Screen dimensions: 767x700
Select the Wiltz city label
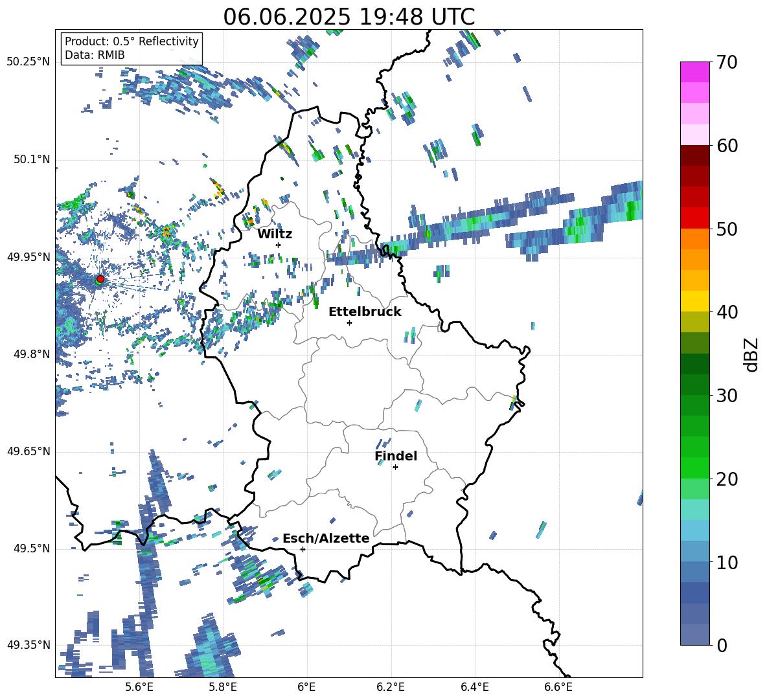275,234
